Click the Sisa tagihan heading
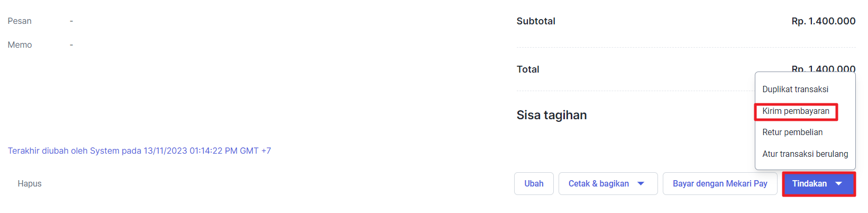Screen dimensions: 868x213 pos(552,115)
